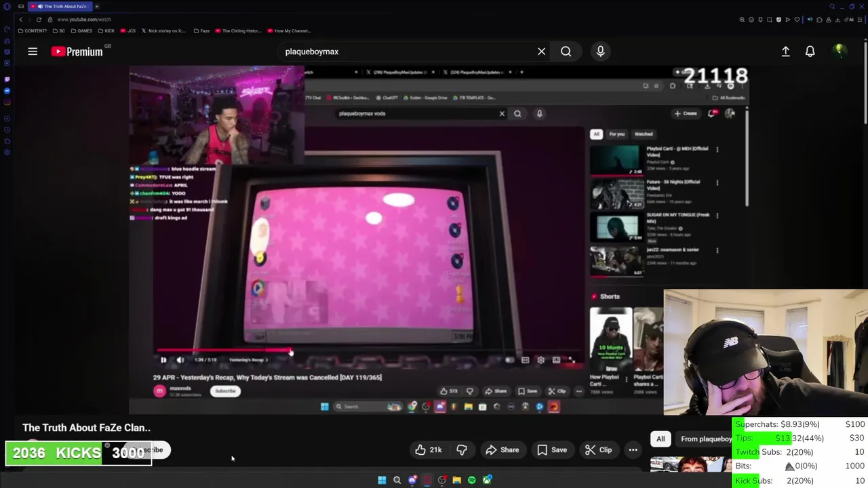Click the heart icon in the browser toolbar

(x=797, y=20)
